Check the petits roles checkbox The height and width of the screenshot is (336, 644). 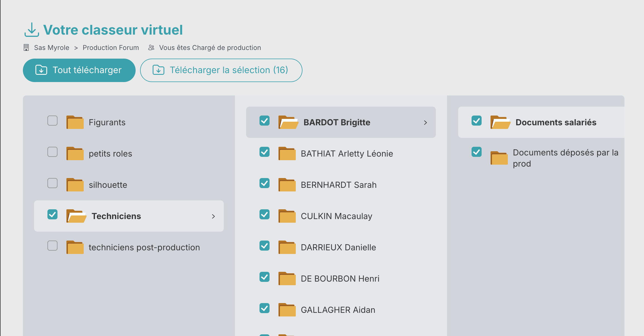click(52, 152)
